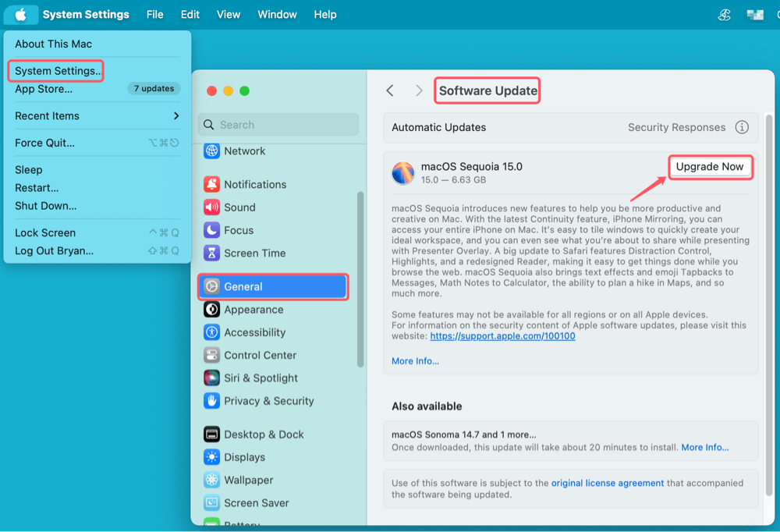Viewport: 780px width, 532px height.
Task: Open the support.apple.com/100100 link
Action: coord(502,336)
